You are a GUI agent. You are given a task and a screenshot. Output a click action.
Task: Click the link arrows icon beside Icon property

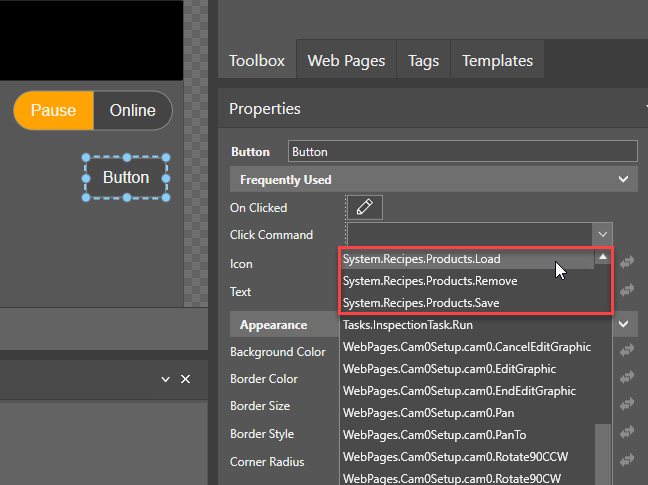[627, 262]
